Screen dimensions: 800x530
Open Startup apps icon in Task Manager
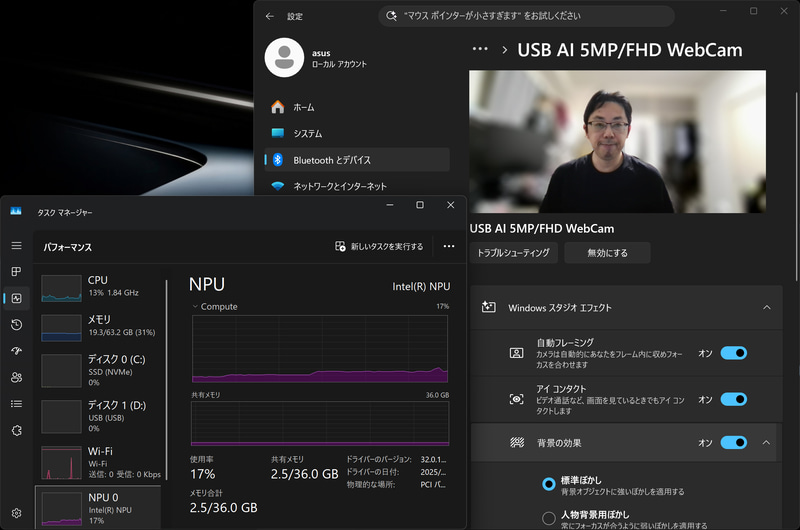[16, 351]
